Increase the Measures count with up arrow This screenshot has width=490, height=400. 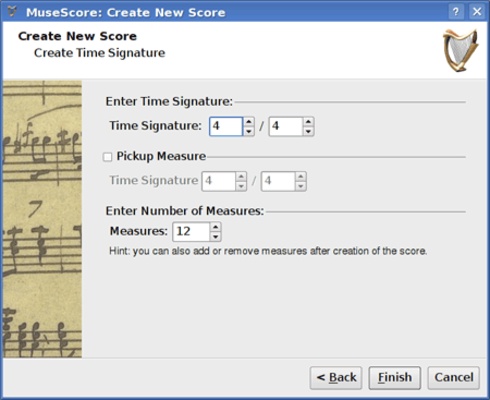point(216,227)
